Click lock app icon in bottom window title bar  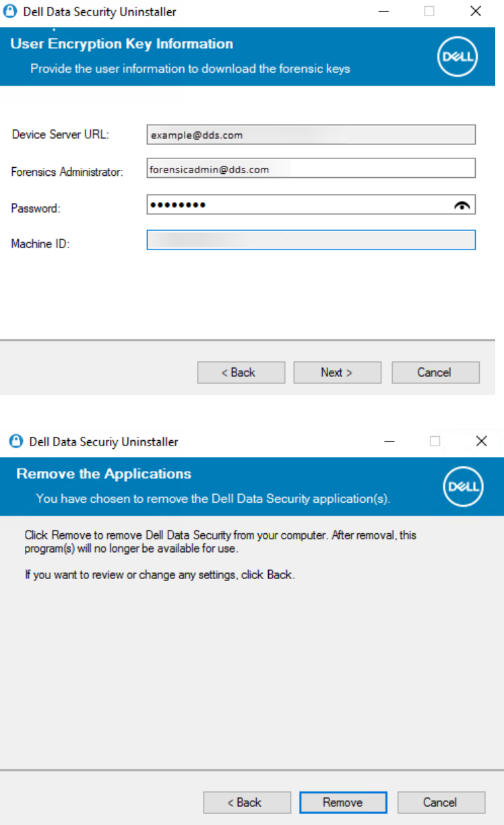tap(16, 441)
